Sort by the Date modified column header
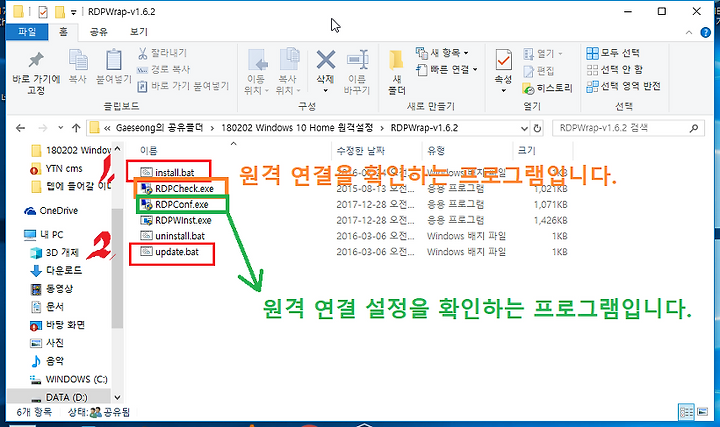This screenshot has width=720, height=427. pyautogui.click(x=360, y=151)
